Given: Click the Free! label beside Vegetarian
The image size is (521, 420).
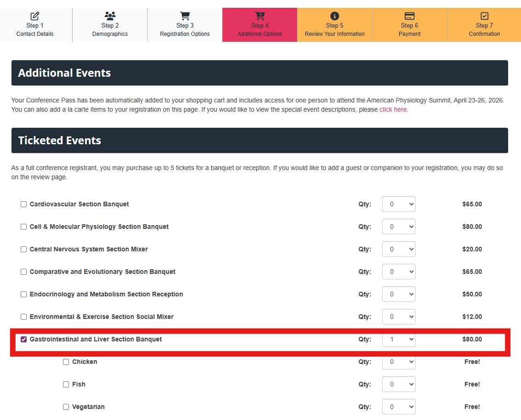Looking at the screenshot, I should point(472,407).
